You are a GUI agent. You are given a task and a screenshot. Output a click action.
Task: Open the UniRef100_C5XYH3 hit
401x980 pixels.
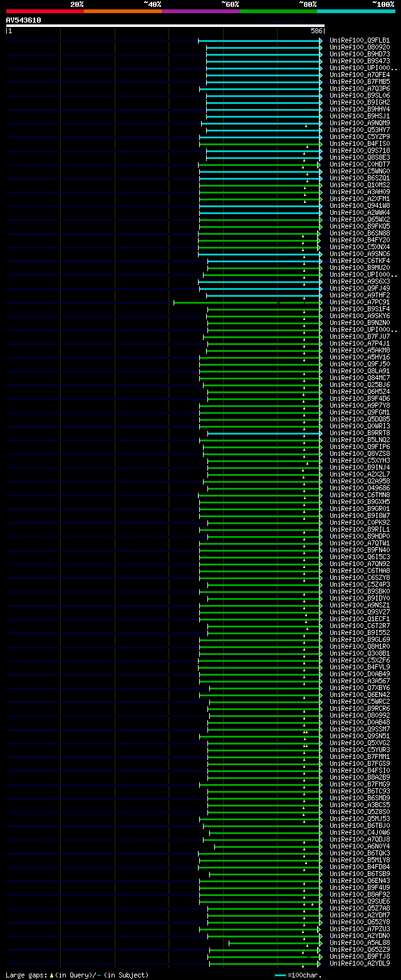pyautogui.click(x=360, y=460)
